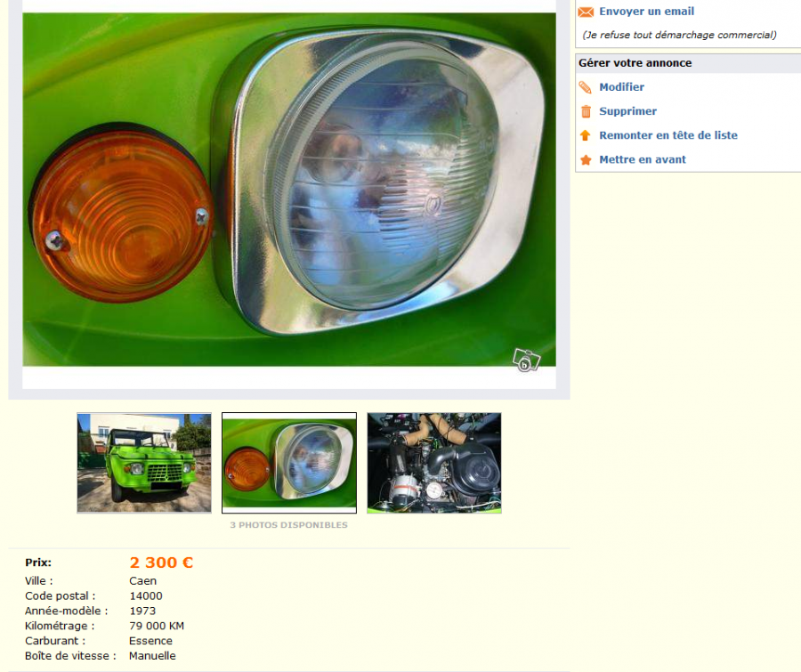
Task: Click the orange envelope email icon
Action: pos(586,12)
